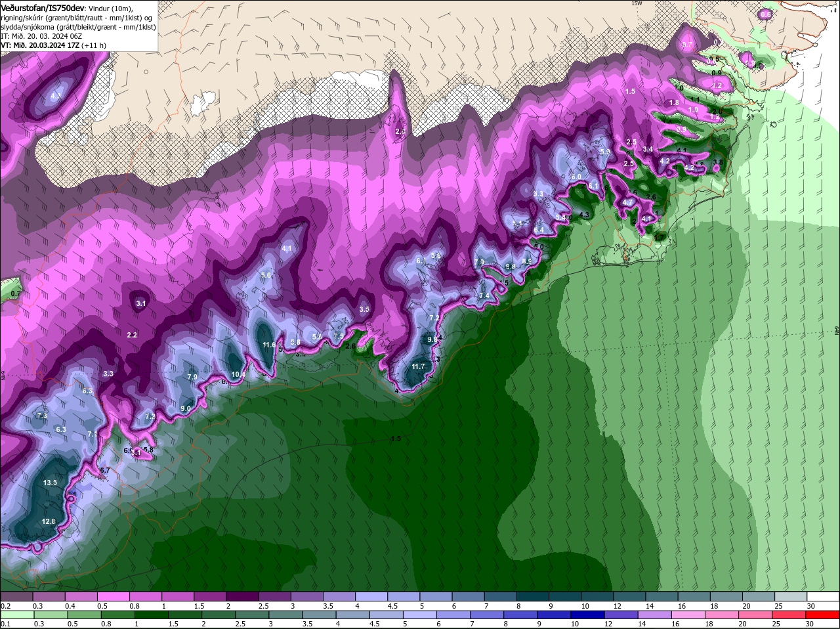Click the 3.1 value on the map
The image size is (840, 629).
(x=141, y=303)
